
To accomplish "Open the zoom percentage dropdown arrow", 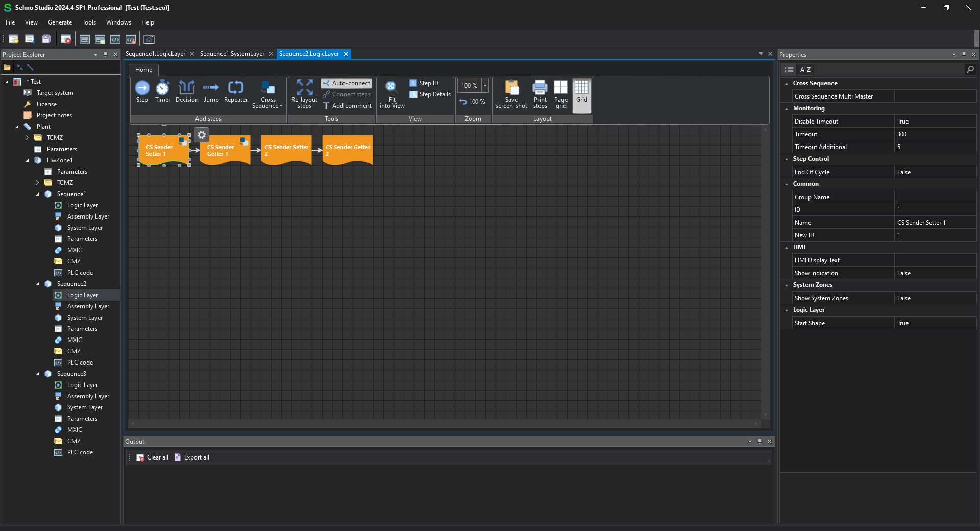I will click(485, 85).
